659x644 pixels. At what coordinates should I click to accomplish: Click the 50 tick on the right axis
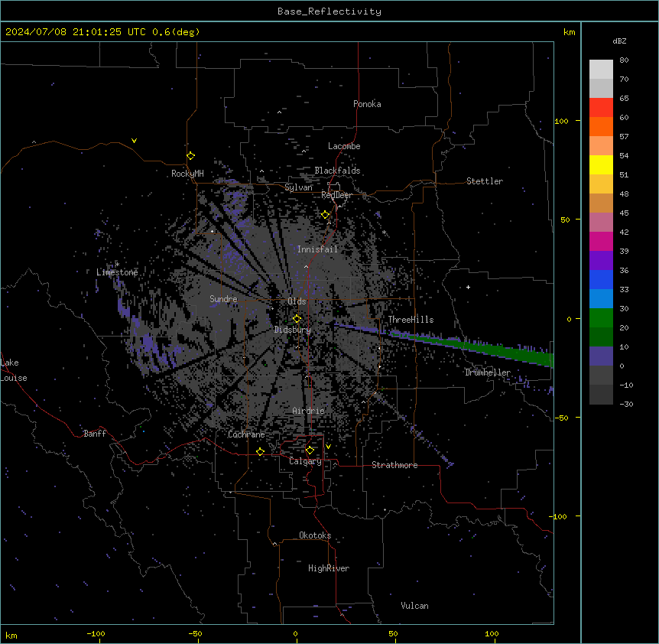point(565,220)
